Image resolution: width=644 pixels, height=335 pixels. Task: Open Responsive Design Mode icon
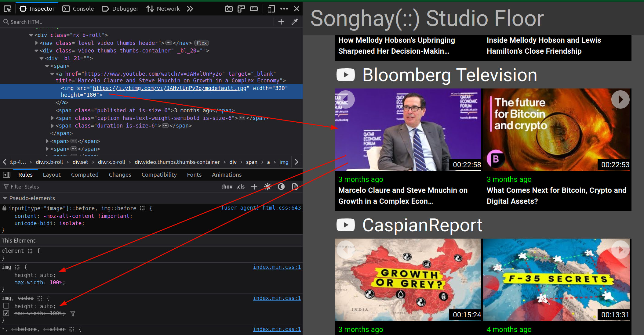tap(271, 9)
